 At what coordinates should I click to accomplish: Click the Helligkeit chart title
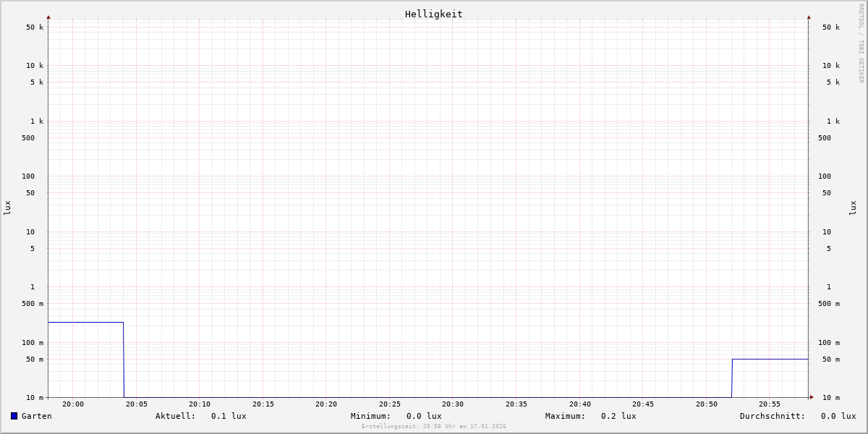(433, 14)
